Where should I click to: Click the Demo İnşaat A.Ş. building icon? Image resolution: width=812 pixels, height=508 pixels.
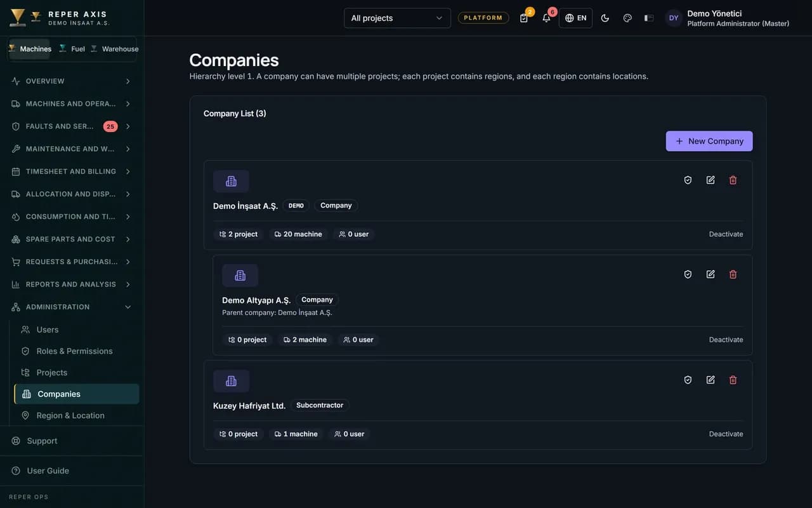click(231, 182)
